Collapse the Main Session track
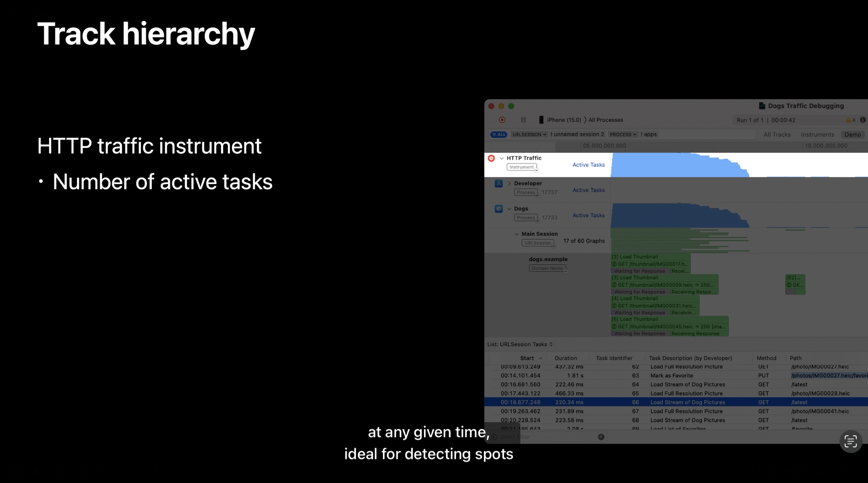 516,234
